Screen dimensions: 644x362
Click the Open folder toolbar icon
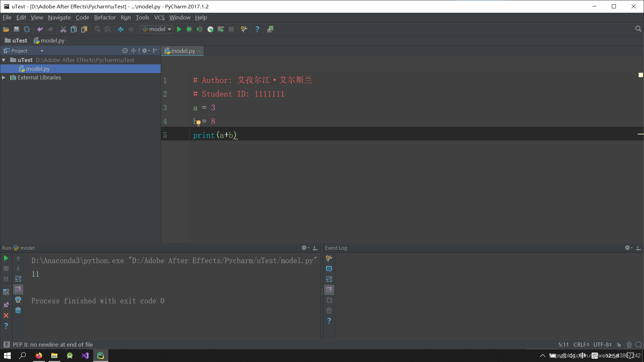click(x=6, y=29)
